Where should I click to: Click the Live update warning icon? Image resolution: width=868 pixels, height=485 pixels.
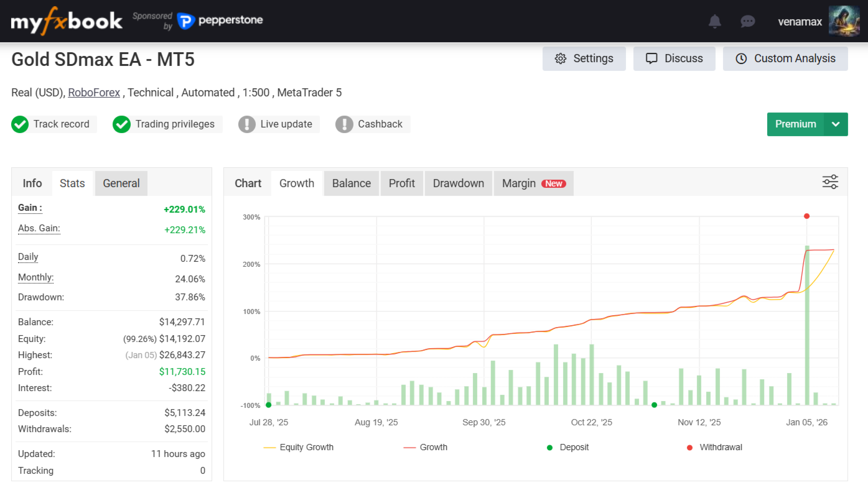pos(247,124)
